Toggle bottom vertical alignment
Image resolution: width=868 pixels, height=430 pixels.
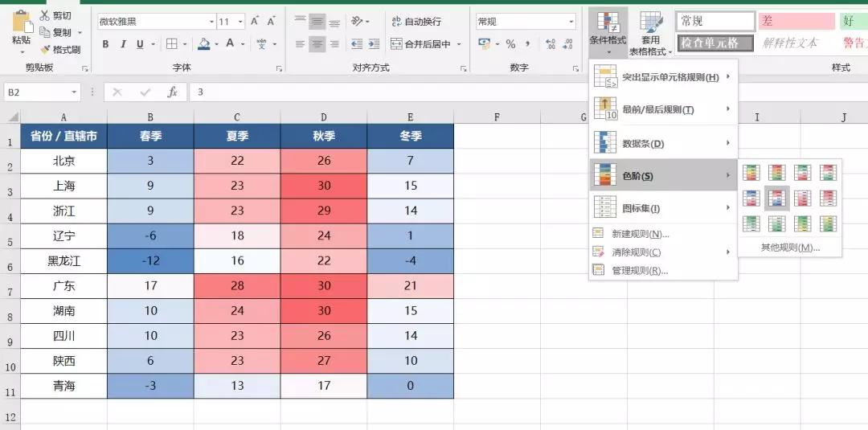click(334, 22)
